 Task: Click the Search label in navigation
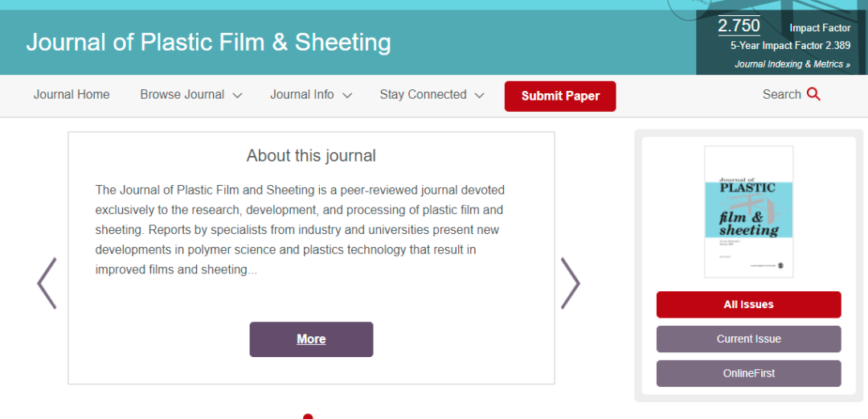(781, 94)
